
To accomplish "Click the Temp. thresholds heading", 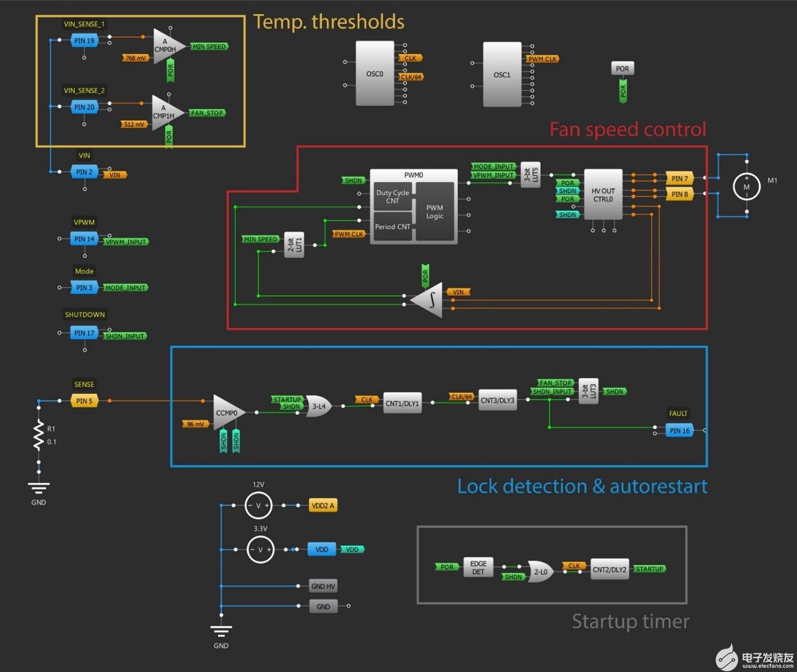I will [329, 22].
